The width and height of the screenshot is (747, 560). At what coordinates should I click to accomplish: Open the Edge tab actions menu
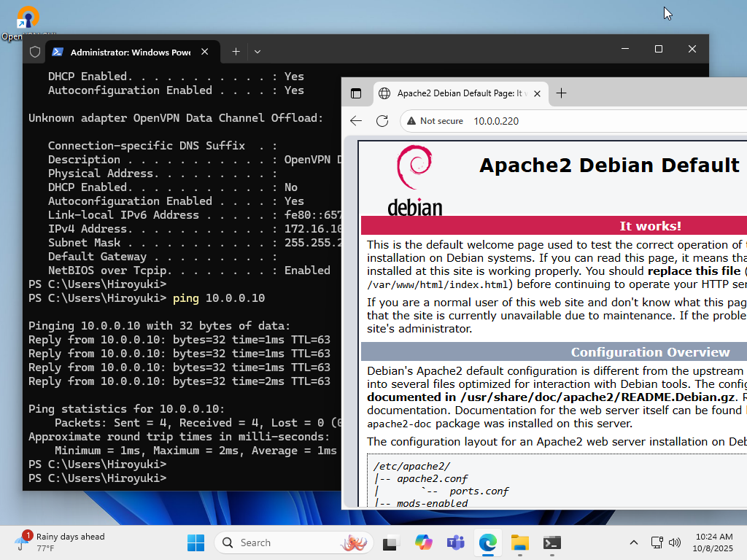(x=356, y=93)
